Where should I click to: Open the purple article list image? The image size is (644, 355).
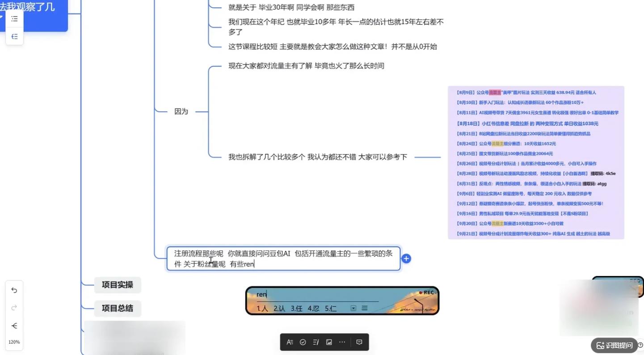coord(536,163)
